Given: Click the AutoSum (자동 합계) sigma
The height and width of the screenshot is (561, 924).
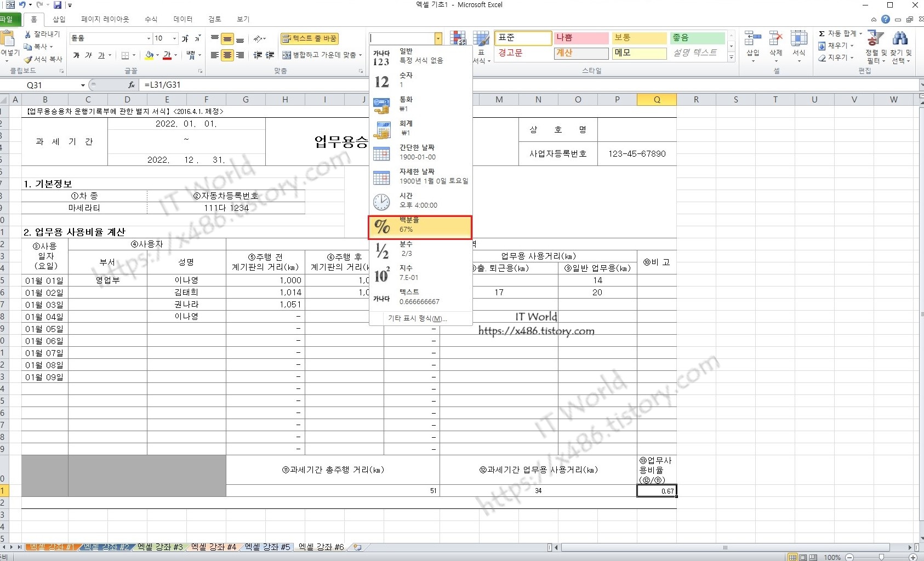Looking at the screenshot, I should click(x=822, y=33).
